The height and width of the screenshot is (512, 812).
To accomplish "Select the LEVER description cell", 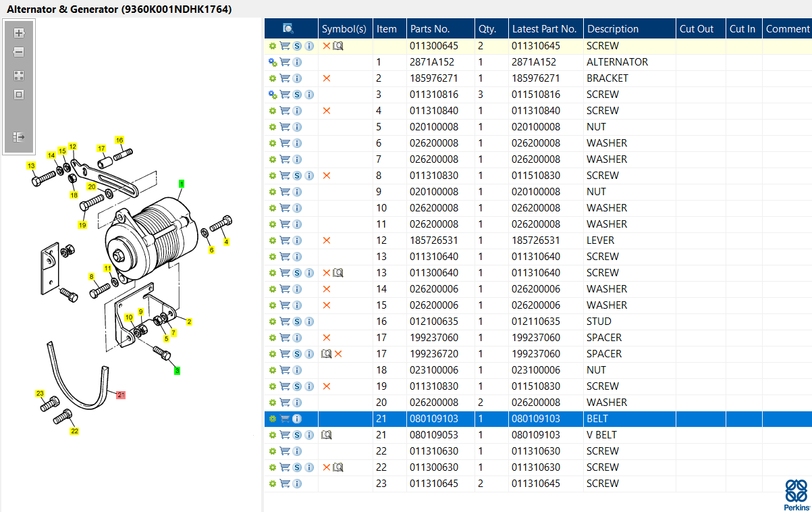I will point(630,240).
